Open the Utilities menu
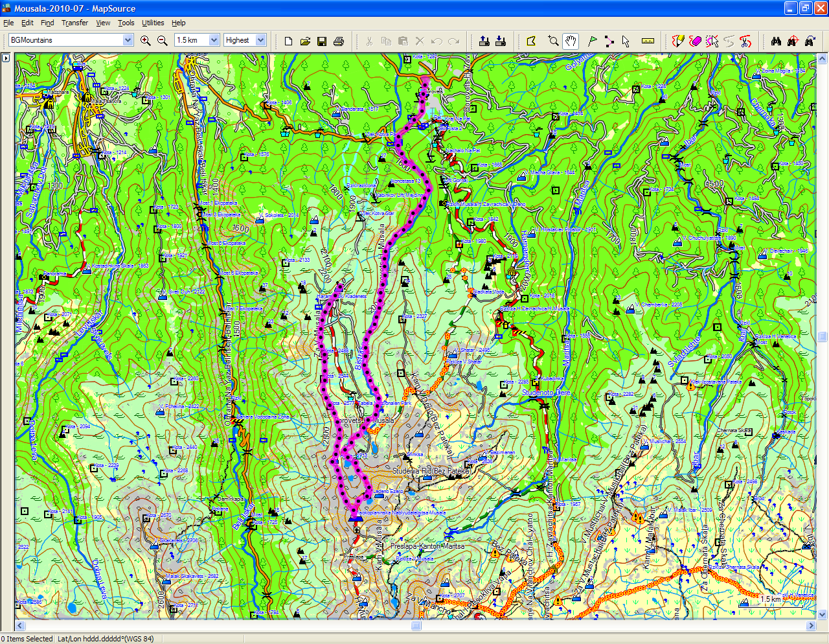 click(153, 23)
